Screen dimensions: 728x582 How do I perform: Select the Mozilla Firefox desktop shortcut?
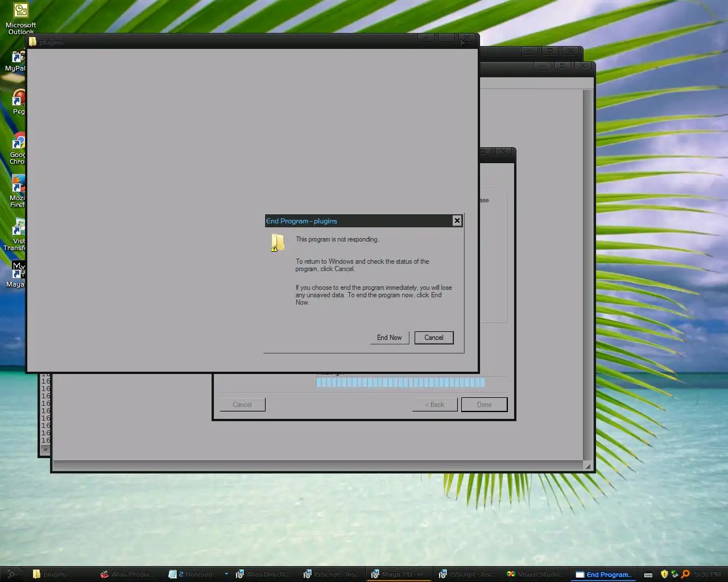17,192
